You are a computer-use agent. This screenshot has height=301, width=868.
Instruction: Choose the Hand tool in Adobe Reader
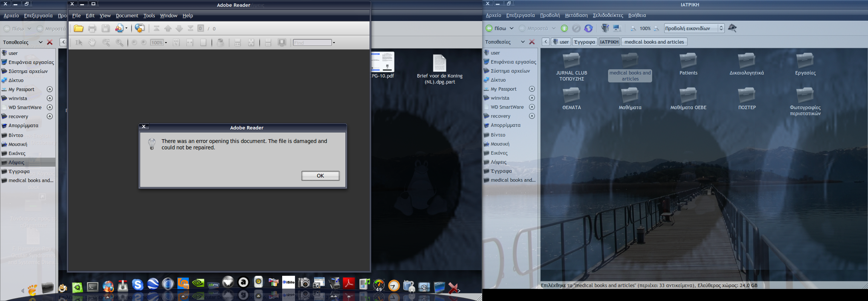(x=92, y=43)
